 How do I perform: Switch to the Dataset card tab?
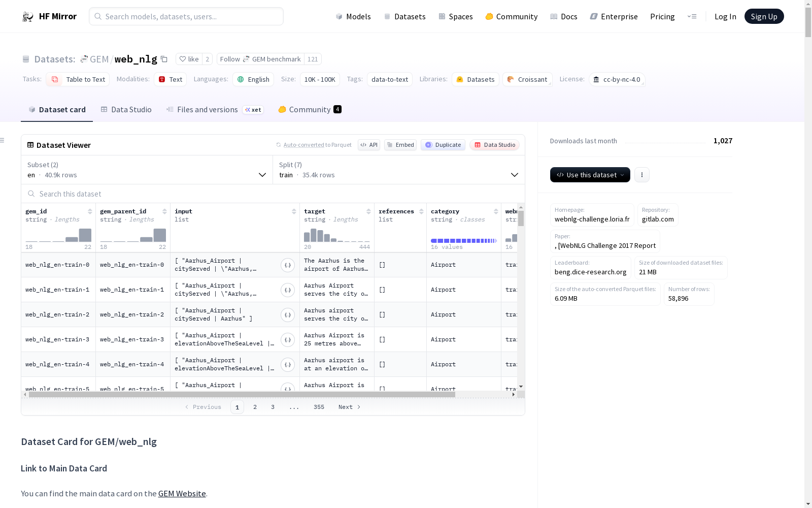57,110
